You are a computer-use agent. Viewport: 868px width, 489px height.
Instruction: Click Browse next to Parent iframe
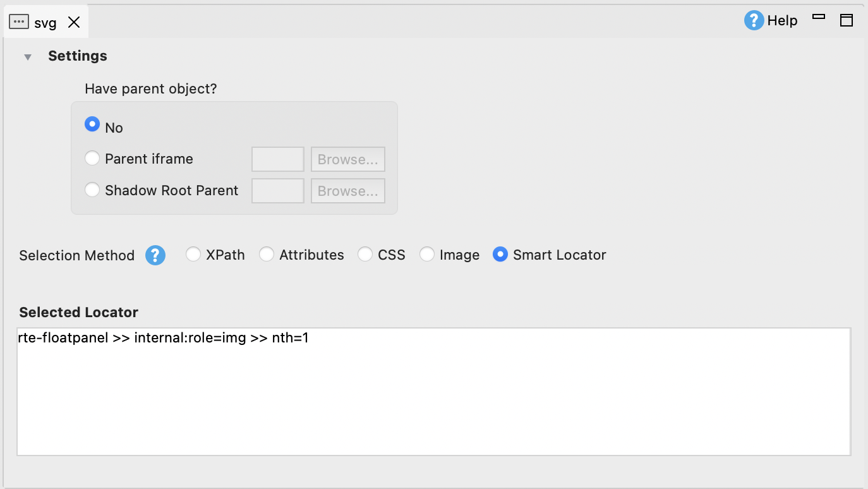point(347,159)
